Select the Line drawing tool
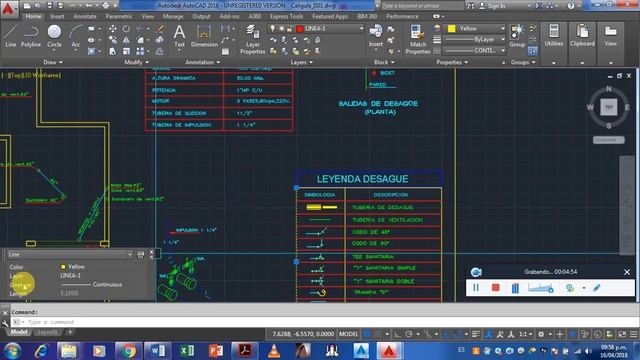Viewport: 640px width, 360px height. click(x=10, y=36)
